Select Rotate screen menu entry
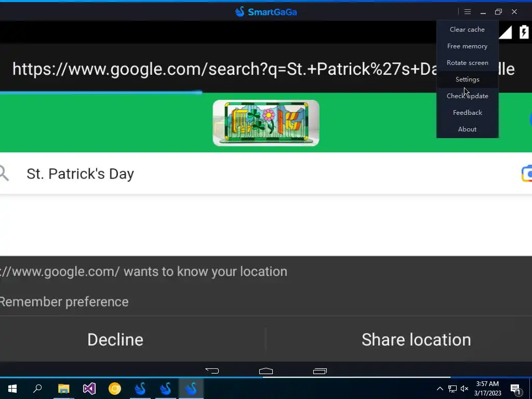Screen dimensions: 532x399 [467, 63]
